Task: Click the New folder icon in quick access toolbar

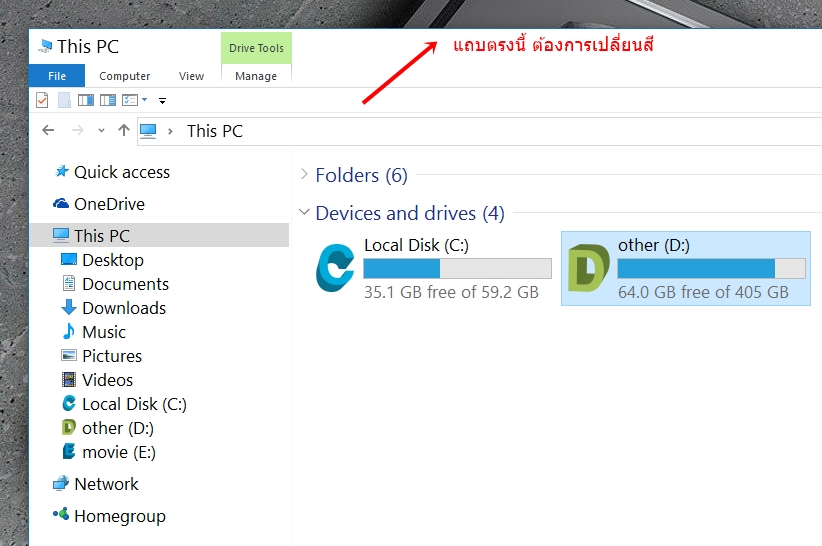Action: 64,100
